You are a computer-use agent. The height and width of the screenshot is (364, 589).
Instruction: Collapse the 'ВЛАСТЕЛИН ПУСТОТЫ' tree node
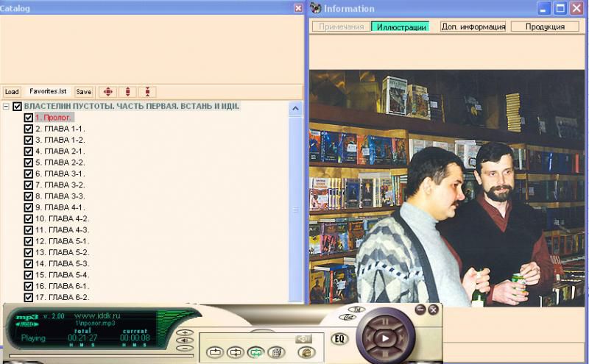coord(6,107)
